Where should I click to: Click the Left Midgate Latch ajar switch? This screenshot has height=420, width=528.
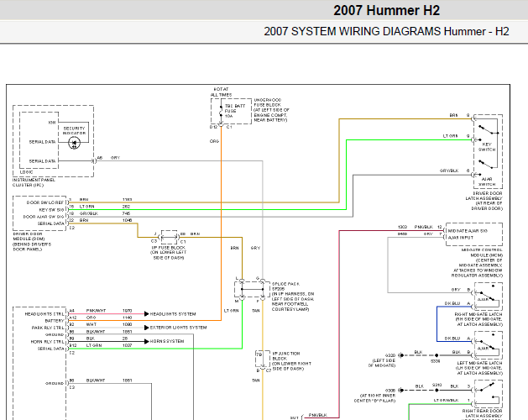point(488,345)
